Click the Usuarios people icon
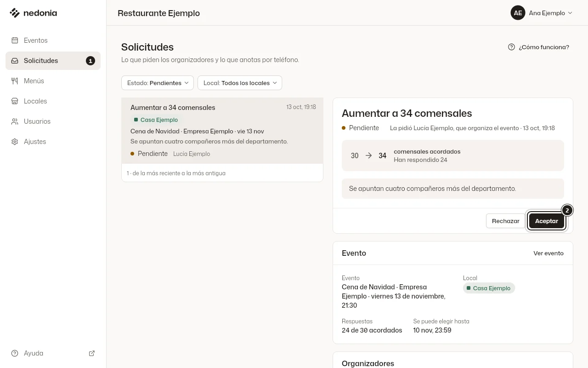 pyautogui.click(x=15, y=121)
